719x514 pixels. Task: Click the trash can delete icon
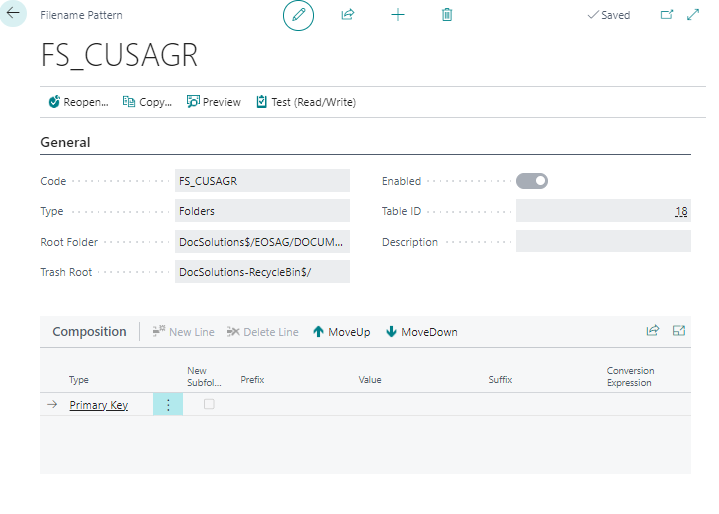(x=447, y=15)
